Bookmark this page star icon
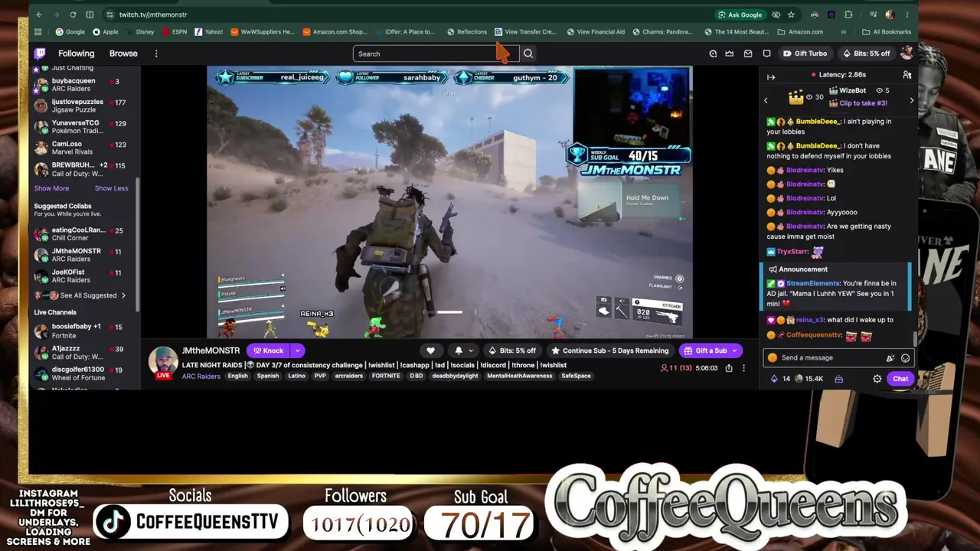Image resolution: width=980 pixels, height=551 pixels. pos(791,15)
